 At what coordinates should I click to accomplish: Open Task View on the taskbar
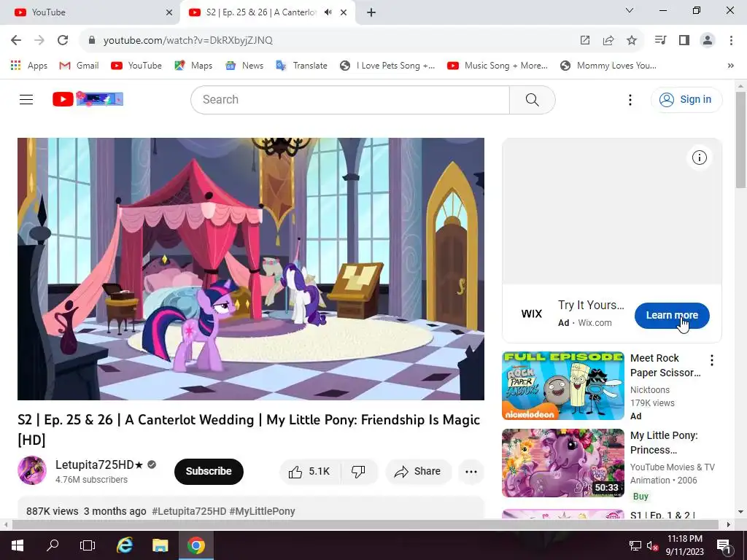coord(88,545)
